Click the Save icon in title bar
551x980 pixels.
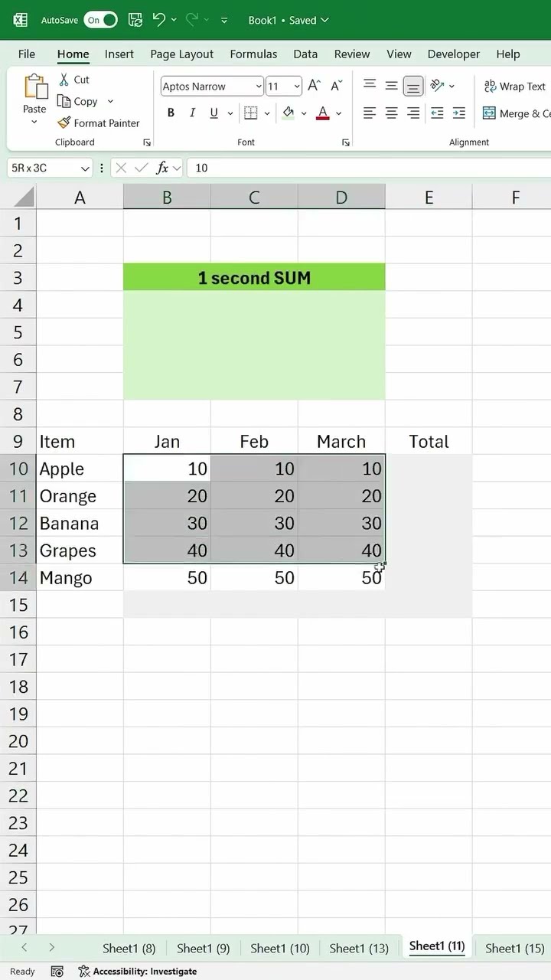click(135, 20)
